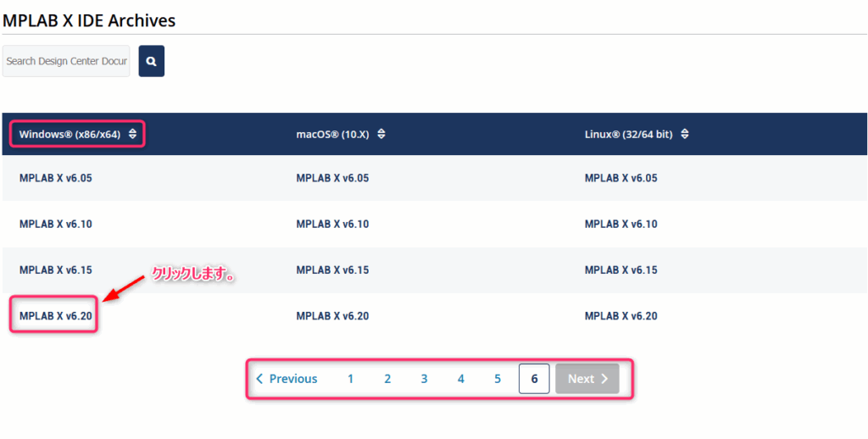Open Windows MPLAB X v6.15 download
Viewport: 868px width, 439px height.
(x=55, y=270)
